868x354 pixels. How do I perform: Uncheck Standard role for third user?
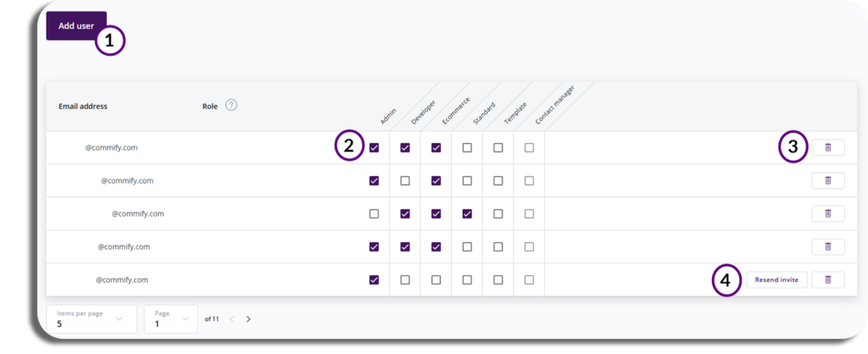click(x=467, y=213)
